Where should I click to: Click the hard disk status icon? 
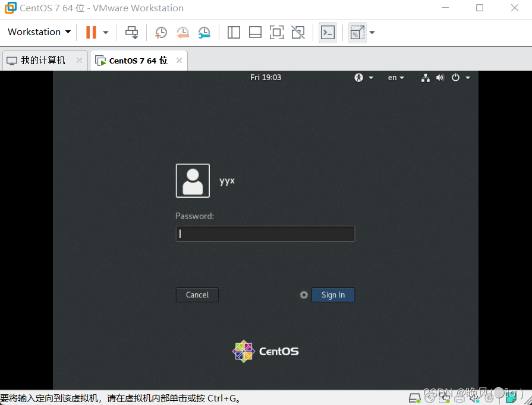point(414,398)
